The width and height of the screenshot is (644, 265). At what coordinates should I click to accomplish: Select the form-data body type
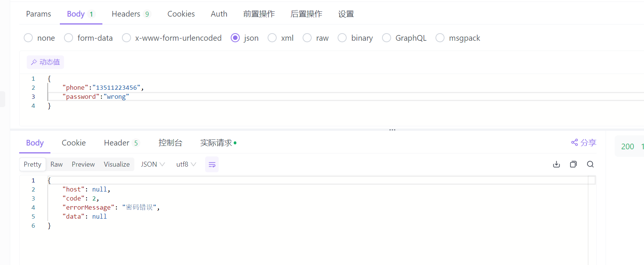[88, 38]
